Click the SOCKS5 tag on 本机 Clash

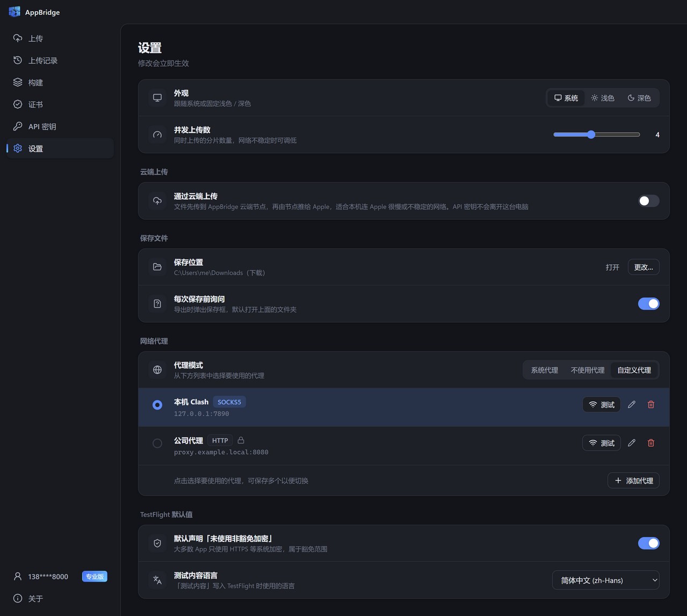(229, 402)
